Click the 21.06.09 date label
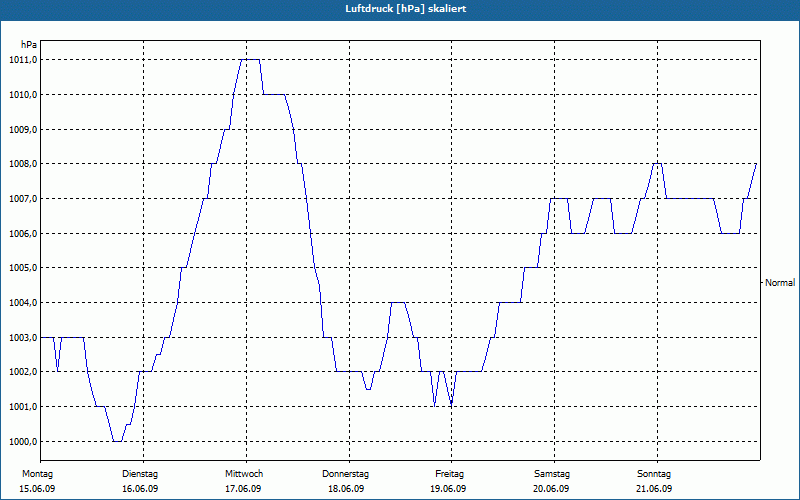This screenshot has height=500, width=800. 654,489
